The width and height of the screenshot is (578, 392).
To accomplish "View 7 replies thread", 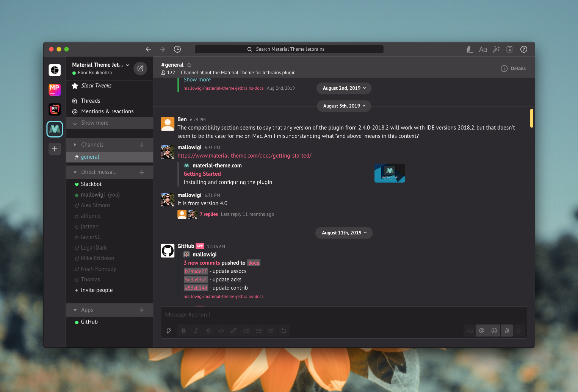I will pos(209,214).
